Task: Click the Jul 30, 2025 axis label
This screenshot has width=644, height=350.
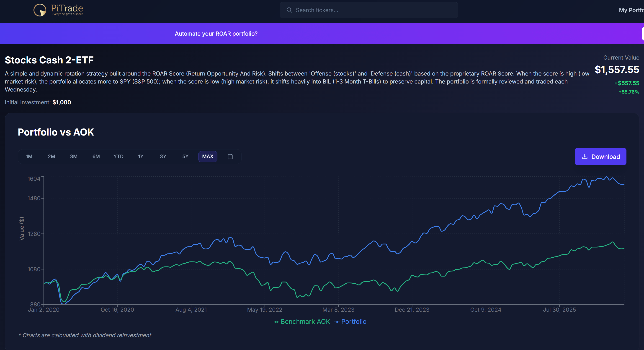Action: pos(559,310)
